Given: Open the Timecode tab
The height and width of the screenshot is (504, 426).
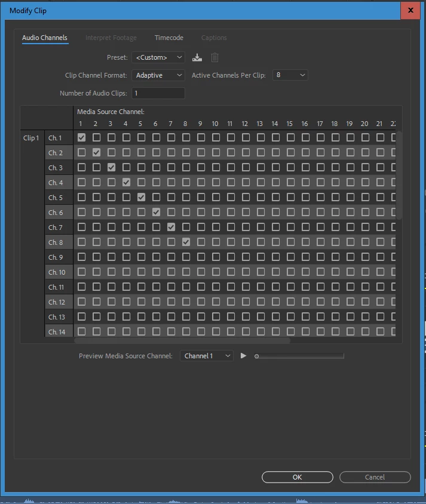Looking at the screenshot, I should pos(169,38).
